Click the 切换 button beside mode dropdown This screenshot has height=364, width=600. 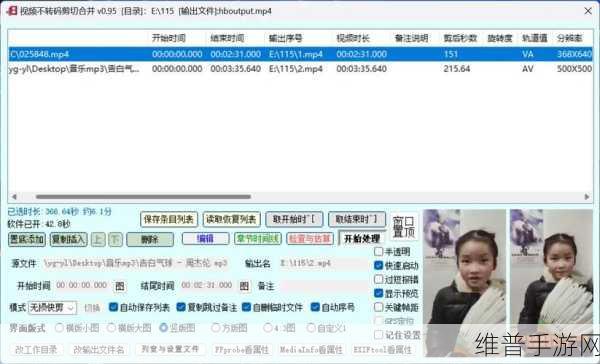pos(92,307)
